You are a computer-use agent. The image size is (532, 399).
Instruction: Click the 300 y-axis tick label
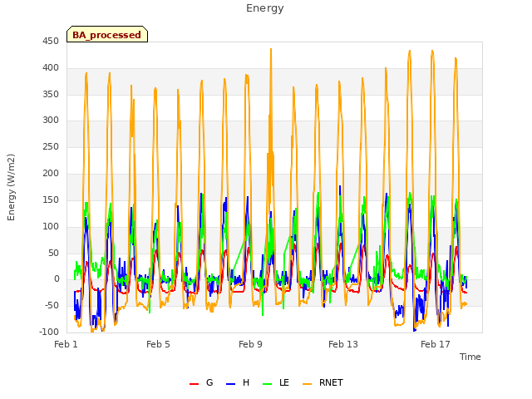pyautogui.click(x=51, y=121)
